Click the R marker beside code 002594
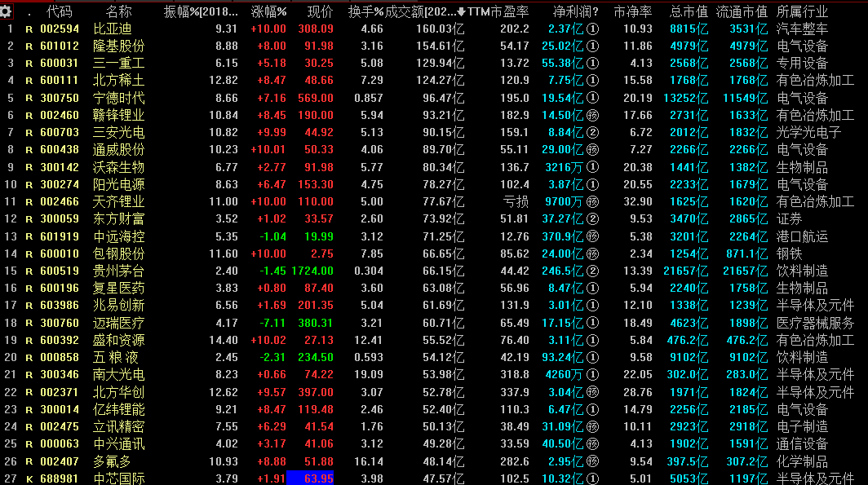Viewport: 868px width, 485px height. [x=29, y=29]
